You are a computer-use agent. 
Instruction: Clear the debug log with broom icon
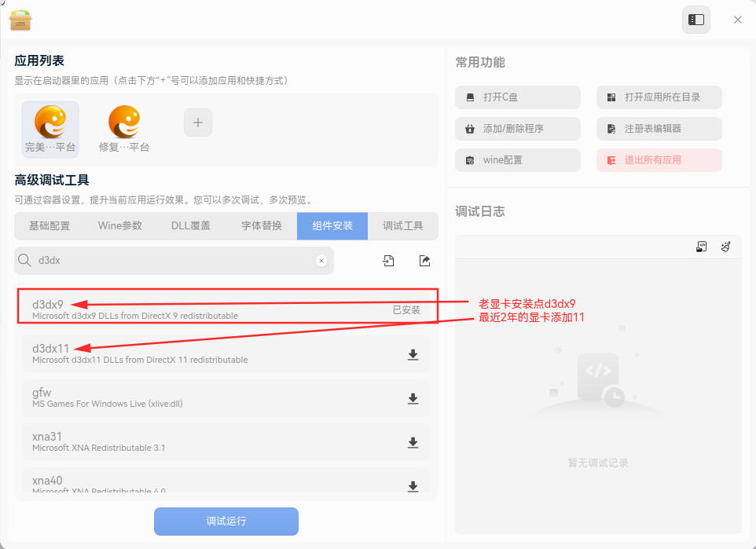coord(725,247)
